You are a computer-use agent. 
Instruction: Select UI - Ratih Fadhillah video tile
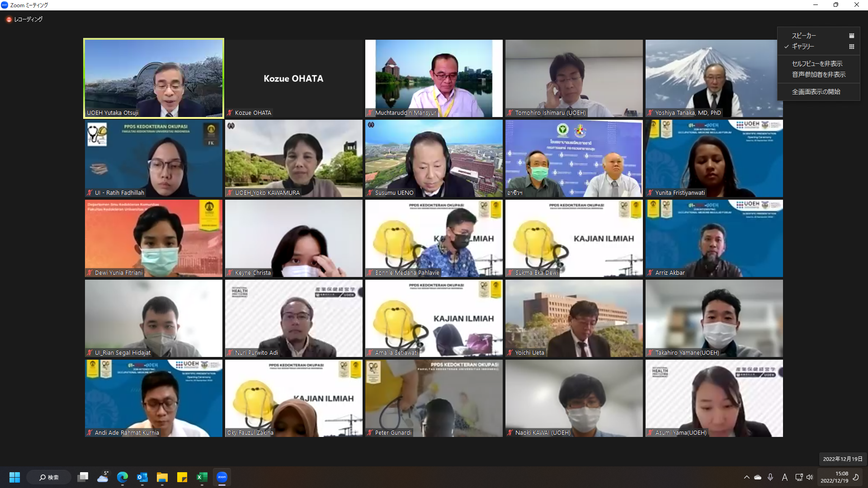pos(154,158)
